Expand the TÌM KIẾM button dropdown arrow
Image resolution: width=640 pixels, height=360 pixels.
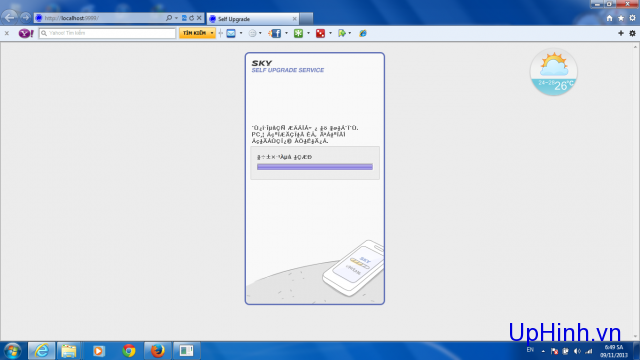[212, 33]
